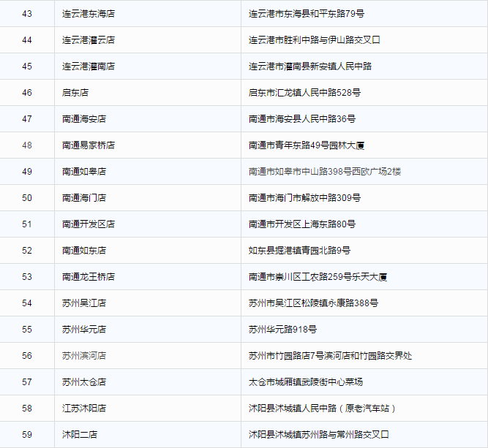The image size is (488, 448).
Task: Select address 太仓市城厢镇武陵街中心菜场
Action: pos(306,382)
